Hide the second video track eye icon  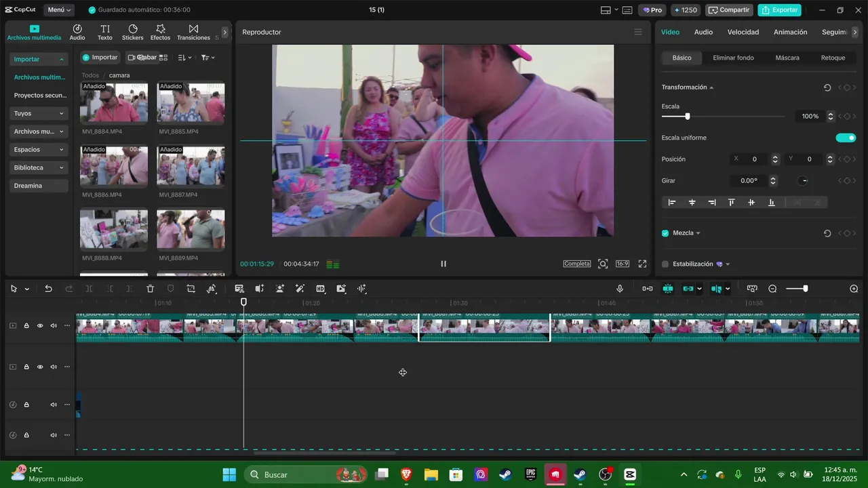point(40,367)
